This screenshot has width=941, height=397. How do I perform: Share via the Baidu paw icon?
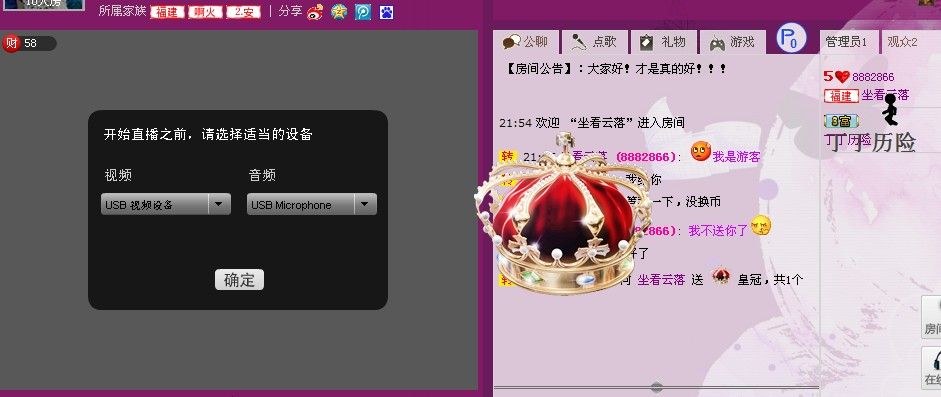tap(386, 12)
